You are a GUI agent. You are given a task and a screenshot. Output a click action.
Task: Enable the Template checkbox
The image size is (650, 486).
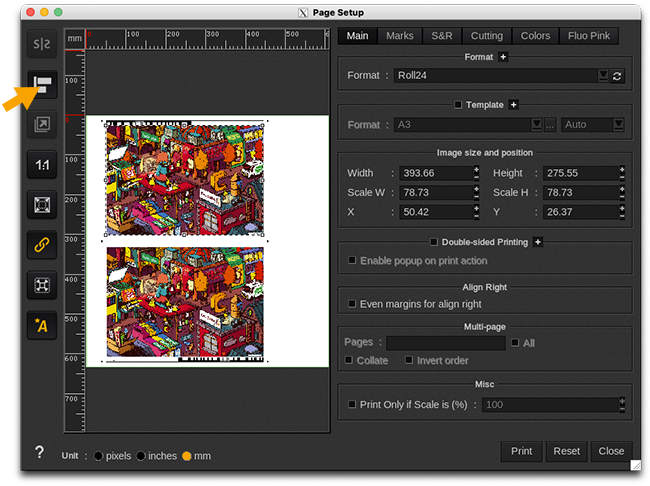pyautogui.click(x=458, y=105)
